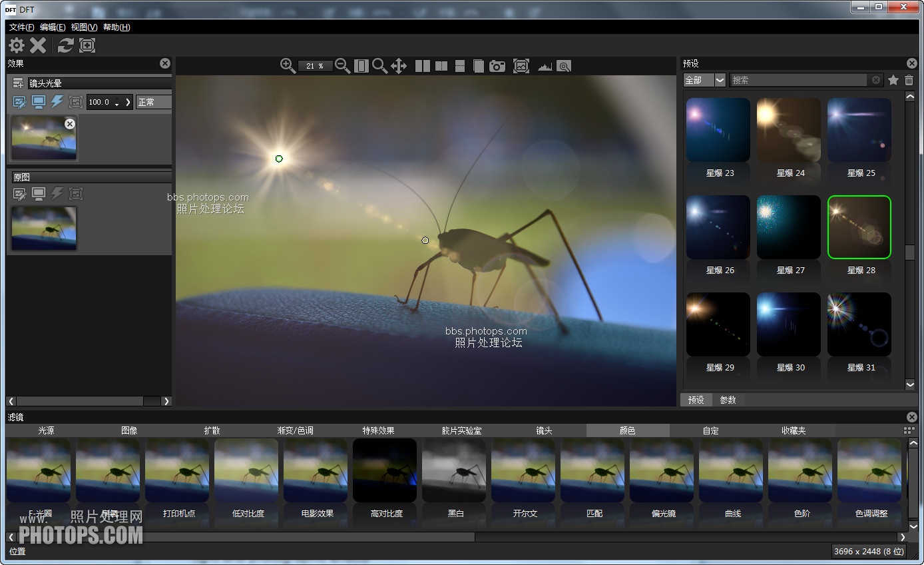Select the 渐变/色调 filter category
Viewport: 924px width, 565px height.
coord(295,430)
